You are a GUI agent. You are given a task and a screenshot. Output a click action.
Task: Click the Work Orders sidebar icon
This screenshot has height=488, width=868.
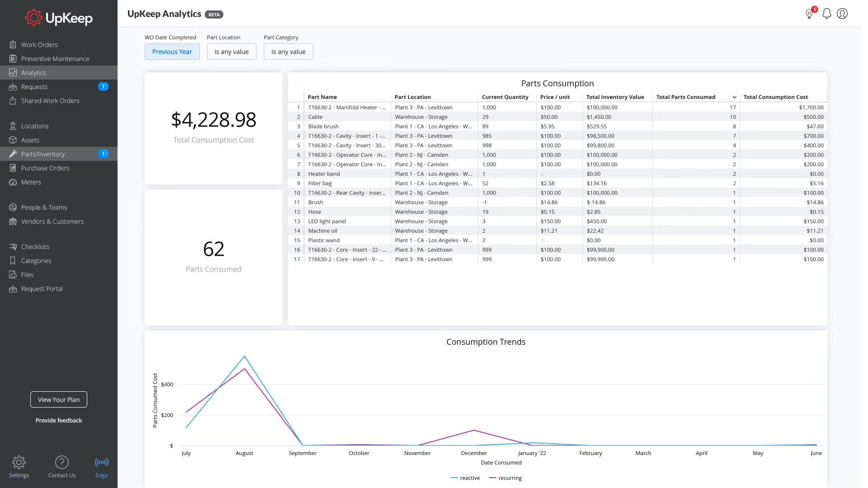tap(13, 45)
